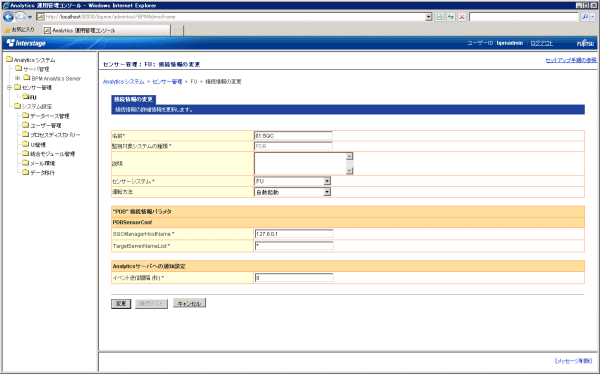Click the Interstage logo
This screenshot has height=374, width=600.
tap(26, 43)
